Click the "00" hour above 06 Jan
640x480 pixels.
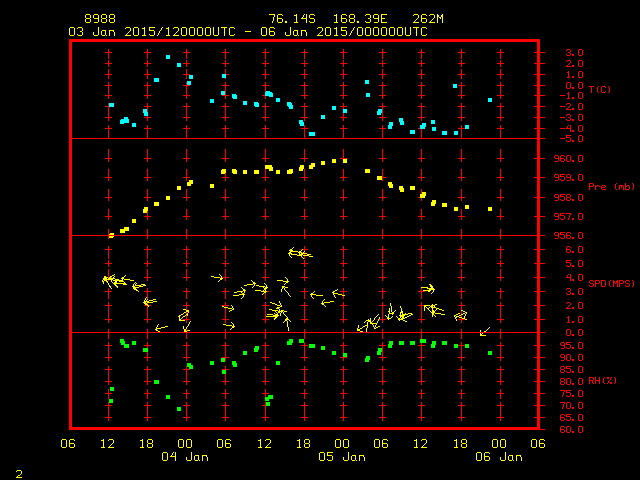pos(499,444)
